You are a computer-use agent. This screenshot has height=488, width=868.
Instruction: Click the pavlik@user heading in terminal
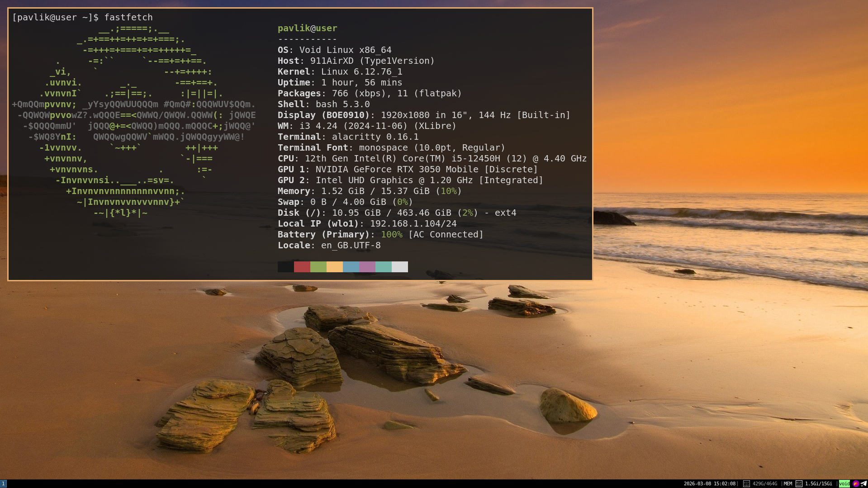(307, 28)
